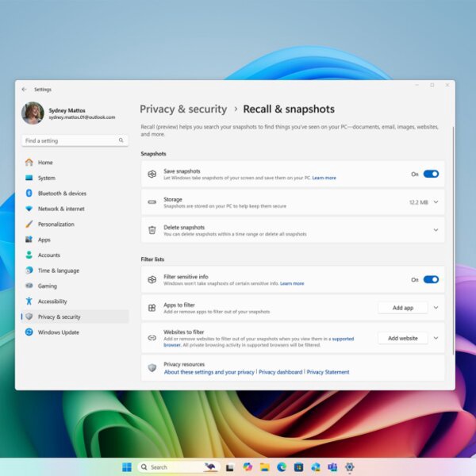Viewport: 476px width, 476px height.
Task: Expand the Delete snapshots section
Action: click(436, 230)
